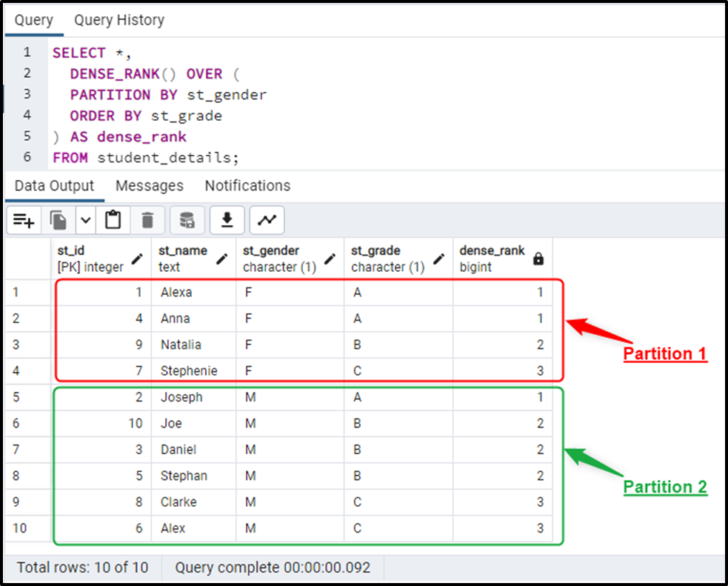
Task: Open the Messages tab
Action: [150, 185]
